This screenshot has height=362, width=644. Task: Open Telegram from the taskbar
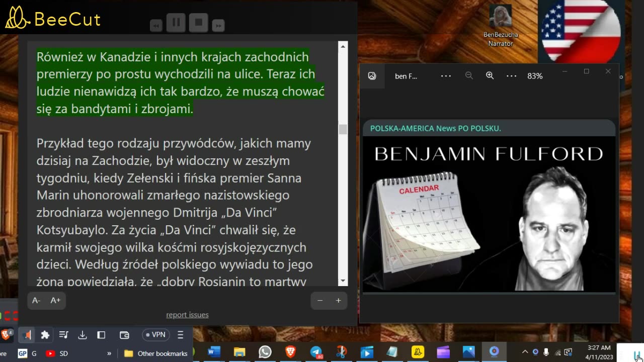coord(316,352)
